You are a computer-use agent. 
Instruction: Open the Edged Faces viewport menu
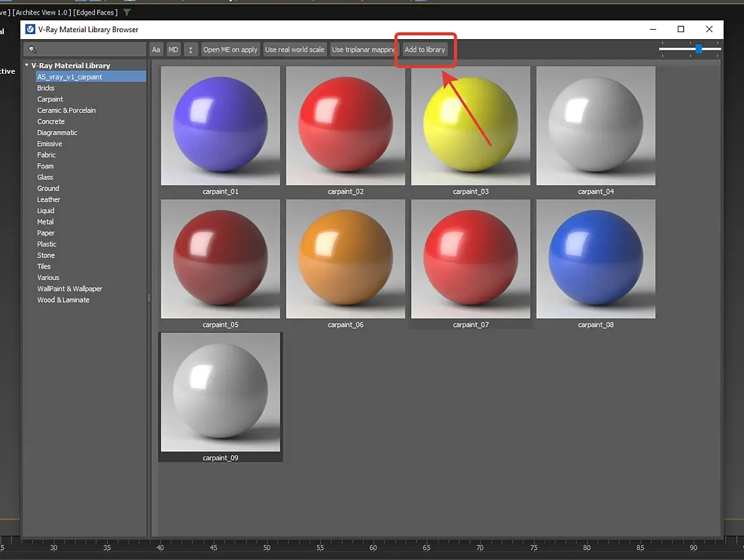click(95, 13)
